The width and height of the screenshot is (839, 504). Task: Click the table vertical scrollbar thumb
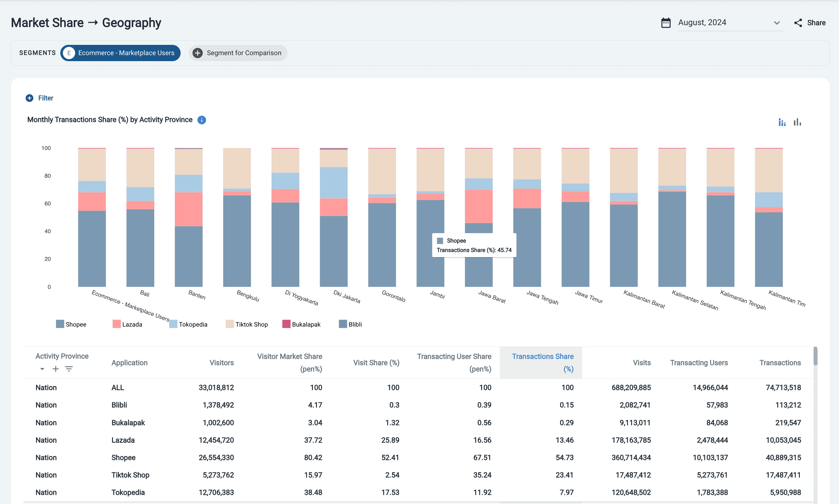point(815,356)
